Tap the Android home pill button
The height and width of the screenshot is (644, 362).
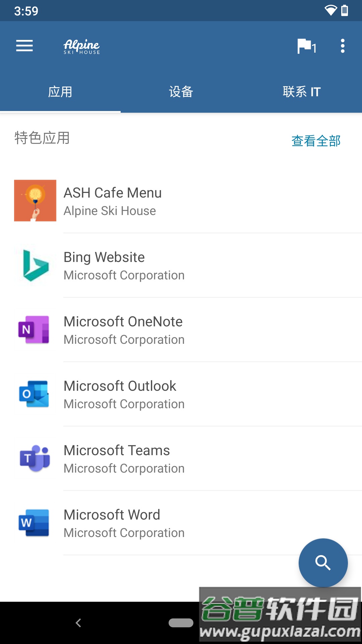181,623
